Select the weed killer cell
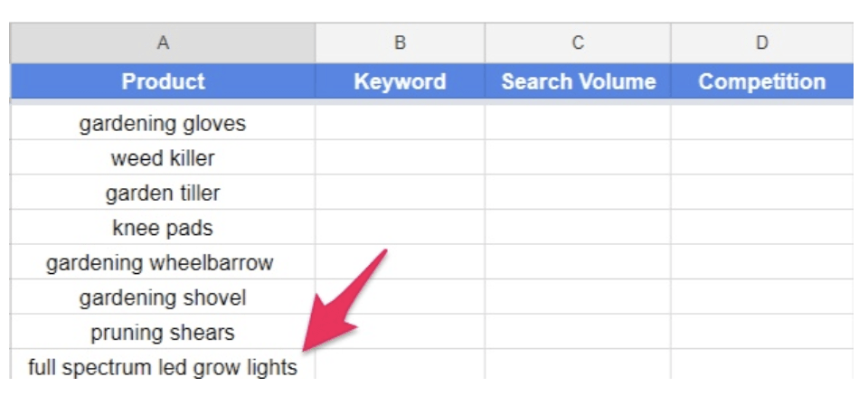868x396 pixels. click(x=163, y=158)
